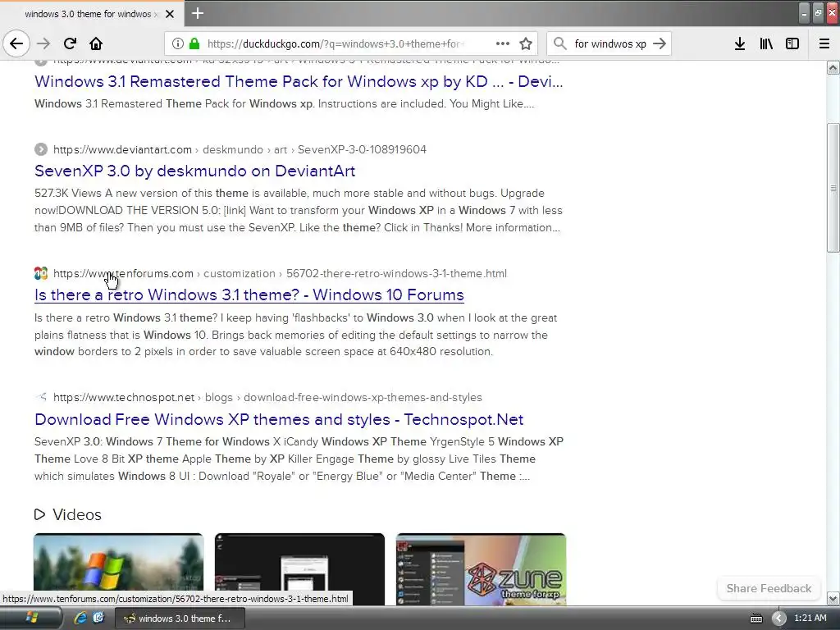Click the vertical scrollbar thumb
840x630 pixels.
point(833,188)
